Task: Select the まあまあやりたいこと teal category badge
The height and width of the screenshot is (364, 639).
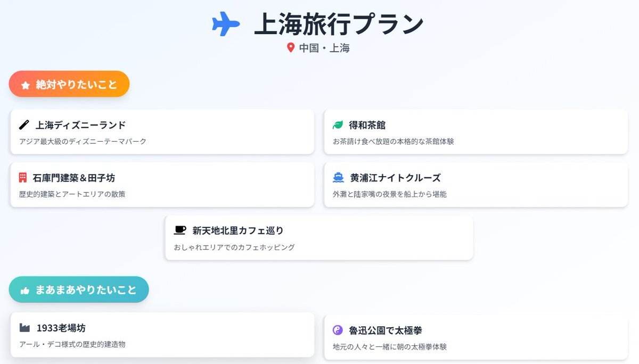Action: [x=79, y=289]
